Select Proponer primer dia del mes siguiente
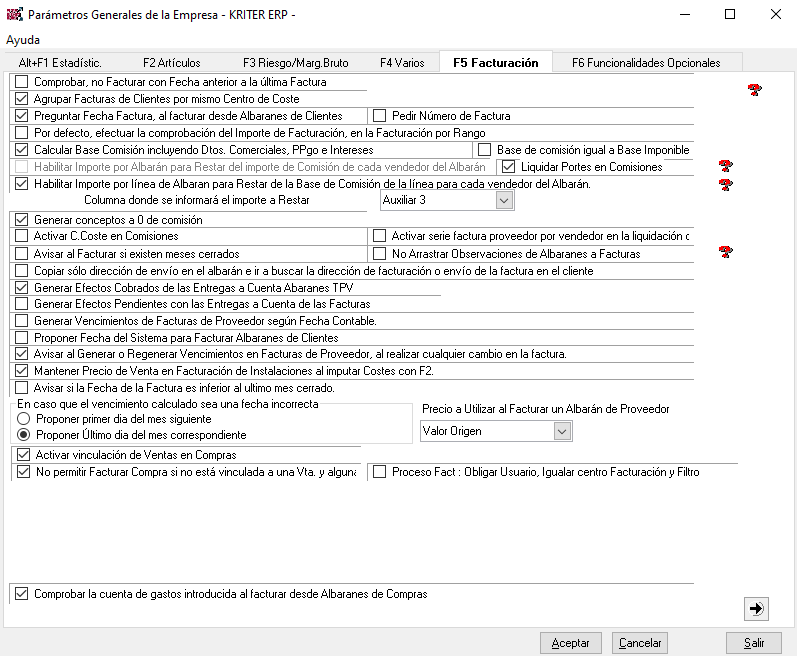The image size is (797, 656). tap(24, 420)
